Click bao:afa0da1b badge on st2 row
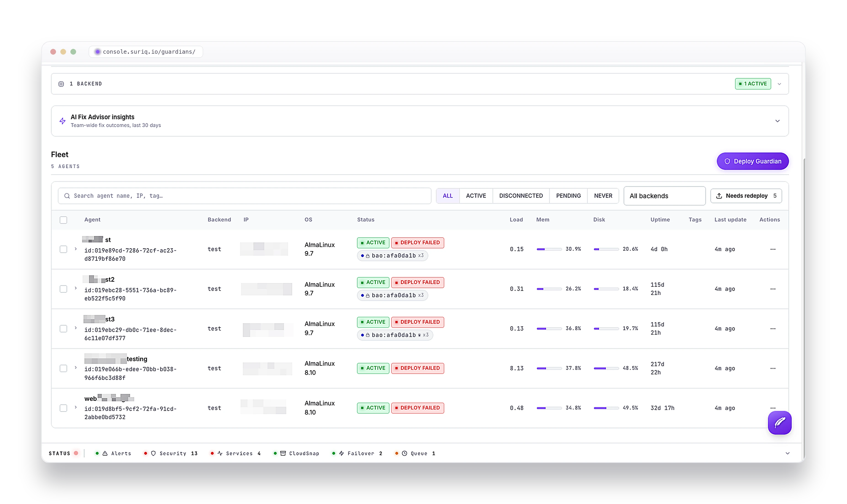The image size is (847, 504). click(x=392, y=295)
